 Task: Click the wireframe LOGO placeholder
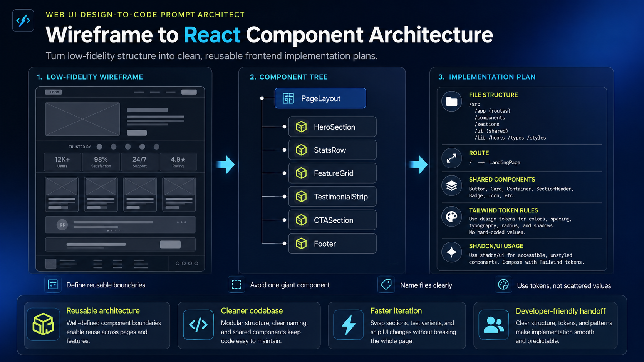[54, 92]
